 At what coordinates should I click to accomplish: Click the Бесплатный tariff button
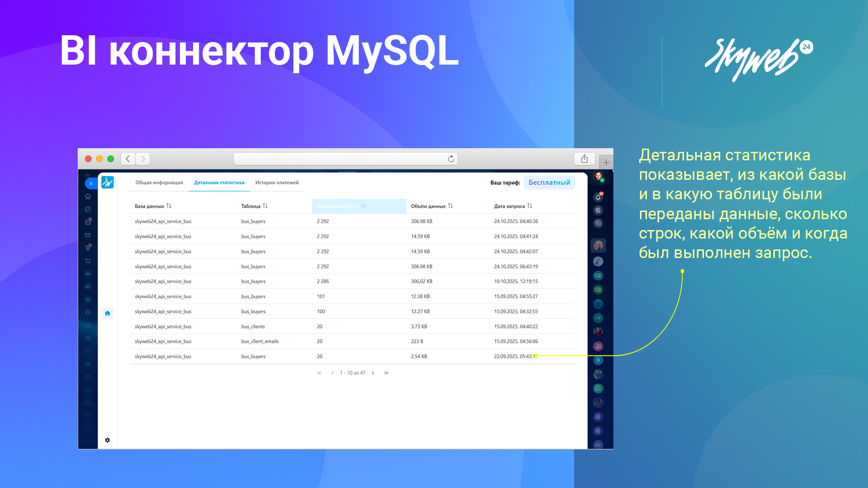[549, 183]
